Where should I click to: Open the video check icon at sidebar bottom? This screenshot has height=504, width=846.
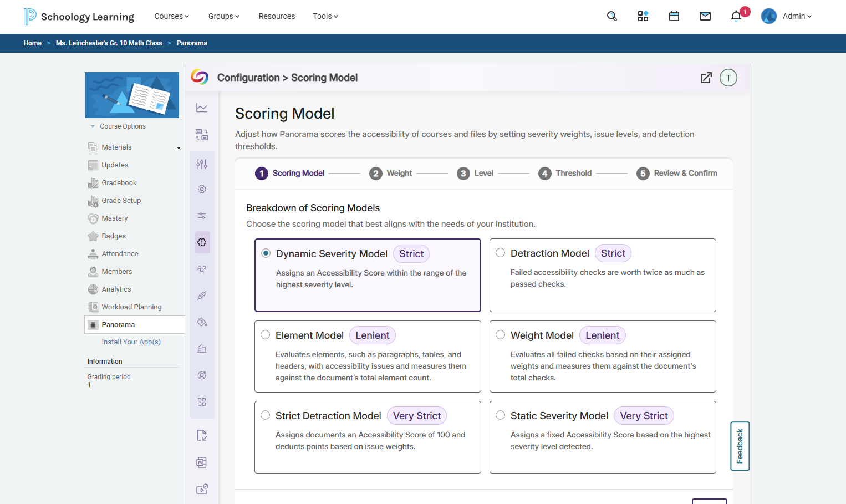(x=202, y=489)
